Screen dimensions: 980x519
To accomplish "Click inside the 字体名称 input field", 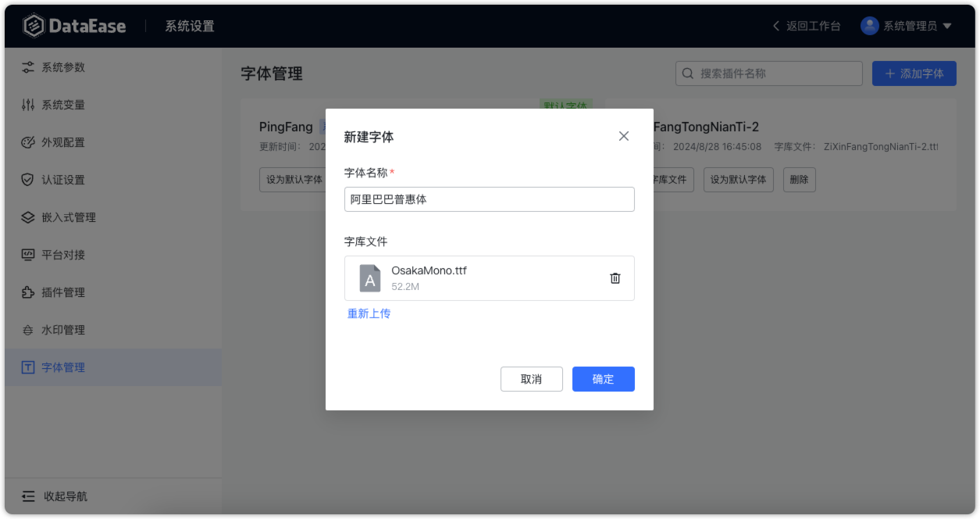I will pyautogui.click(x=489, y=199).
